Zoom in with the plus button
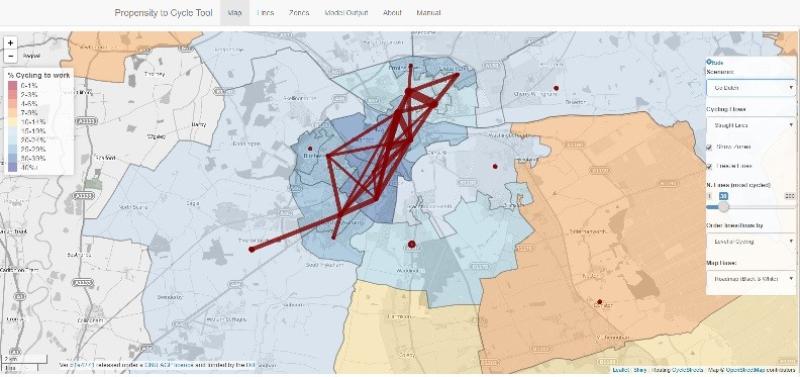The image size is (800, 377). [11, 43]
